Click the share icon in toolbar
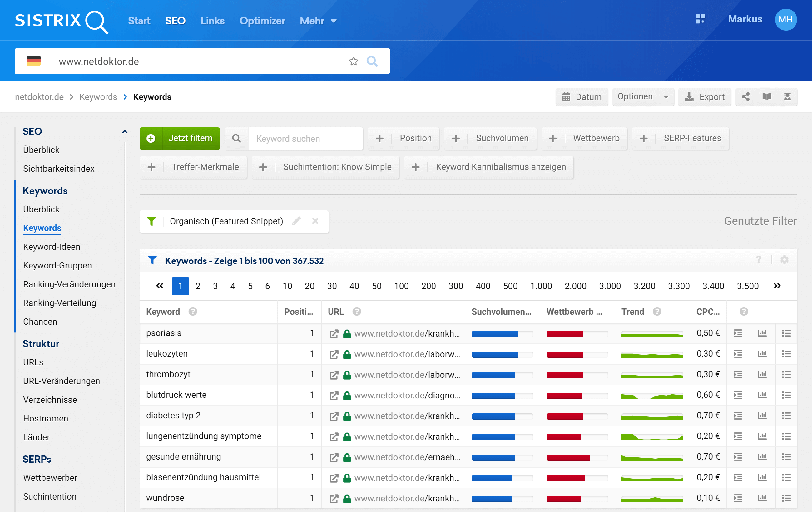This screenshot has width=812, height=512. (745, 97)
